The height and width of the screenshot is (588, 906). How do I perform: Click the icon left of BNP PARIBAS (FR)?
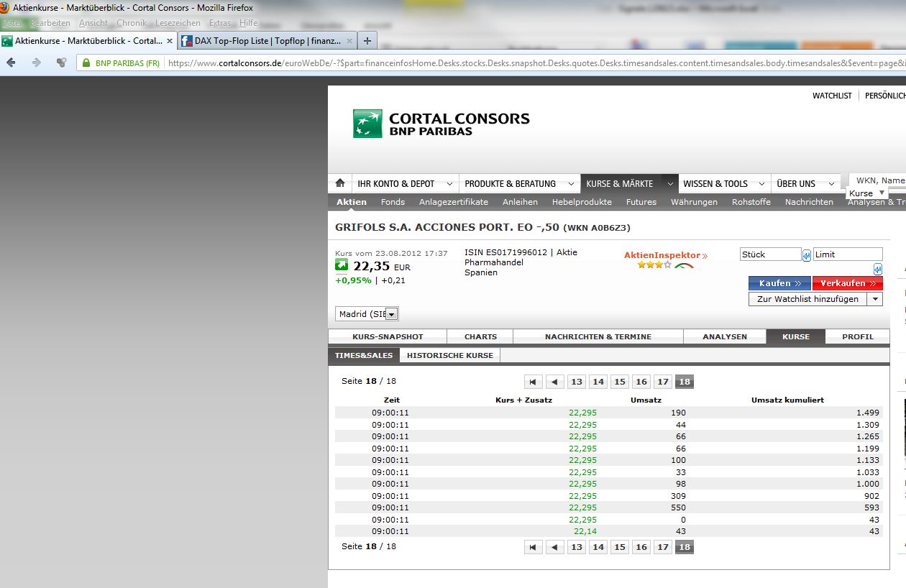click(61, 63)
